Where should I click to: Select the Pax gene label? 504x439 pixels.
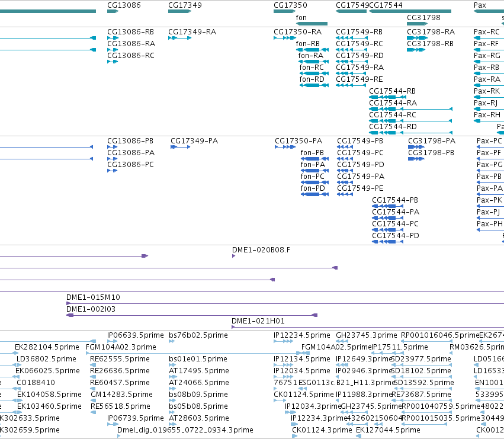tap(480, 5)
